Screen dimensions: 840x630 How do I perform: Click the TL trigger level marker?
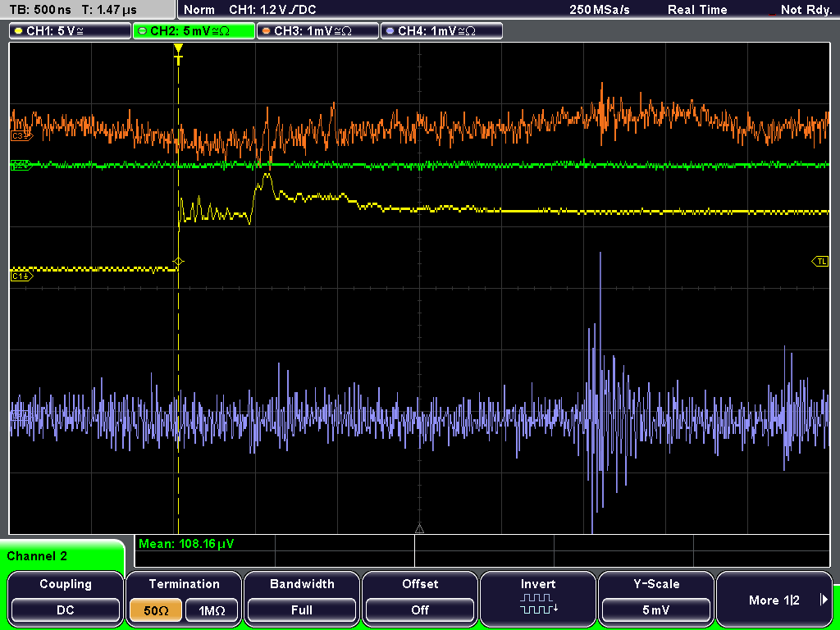coord(820,262)
